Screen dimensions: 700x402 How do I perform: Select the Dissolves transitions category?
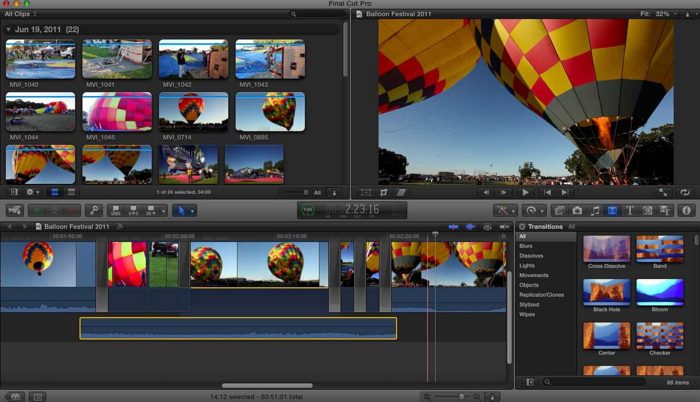coord(531,255)
